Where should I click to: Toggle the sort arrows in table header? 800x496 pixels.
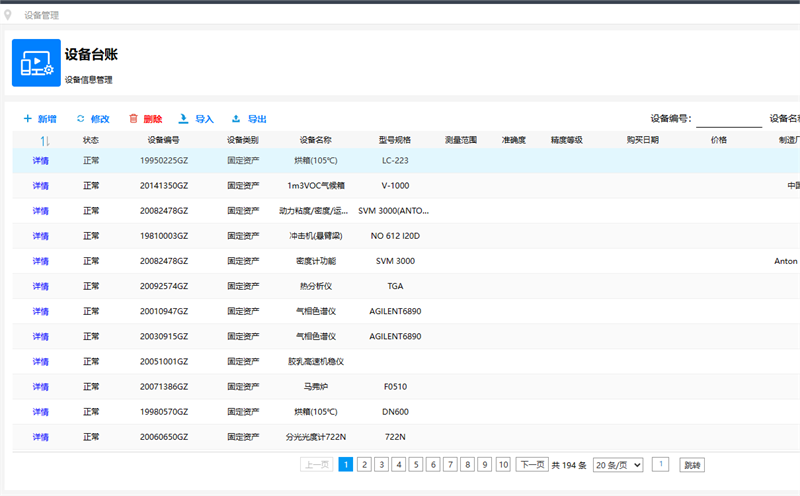pyautogui.click(x=45, y=141)
